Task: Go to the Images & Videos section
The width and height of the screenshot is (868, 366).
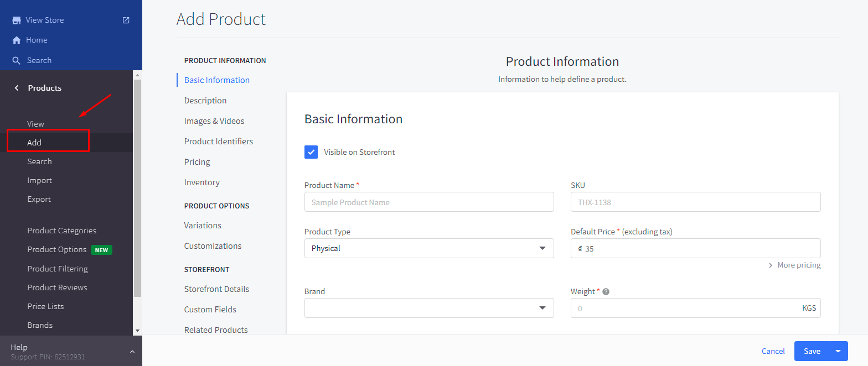Action: coord(214,121)
